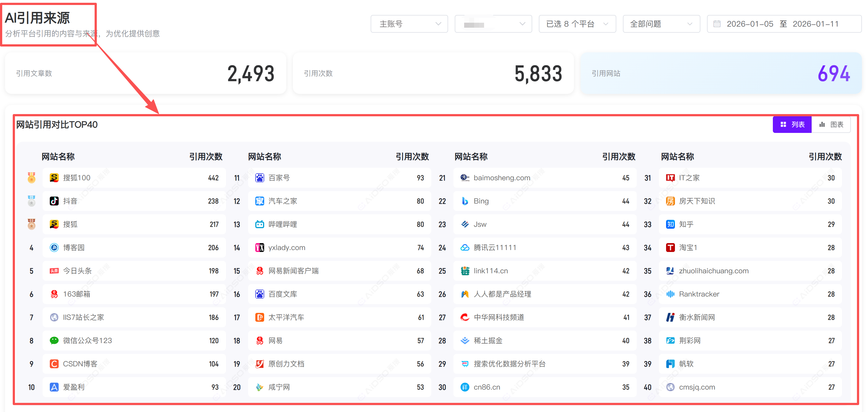This screenshot has width=868, height=412.
Task: Click the start date 2026-01-05 field
Action: (750, 24)
